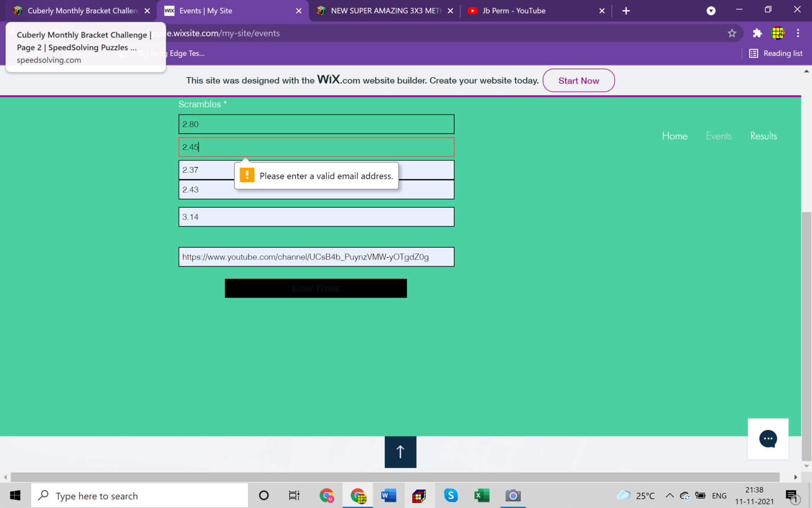Screen dimensions: 812x508
Task: Click the back-to-top arrow button
Action: [400, 452]
